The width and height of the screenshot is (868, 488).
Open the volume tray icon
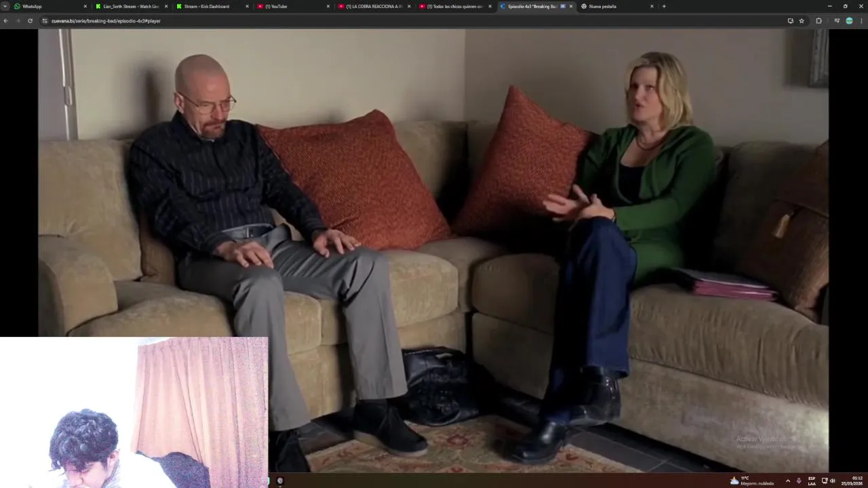(833, 481)
